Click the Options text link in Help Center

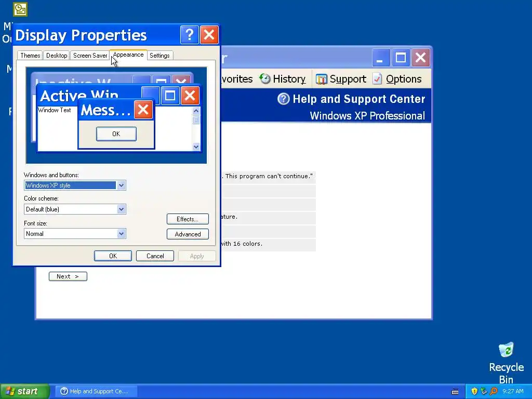tap(403, 79)
